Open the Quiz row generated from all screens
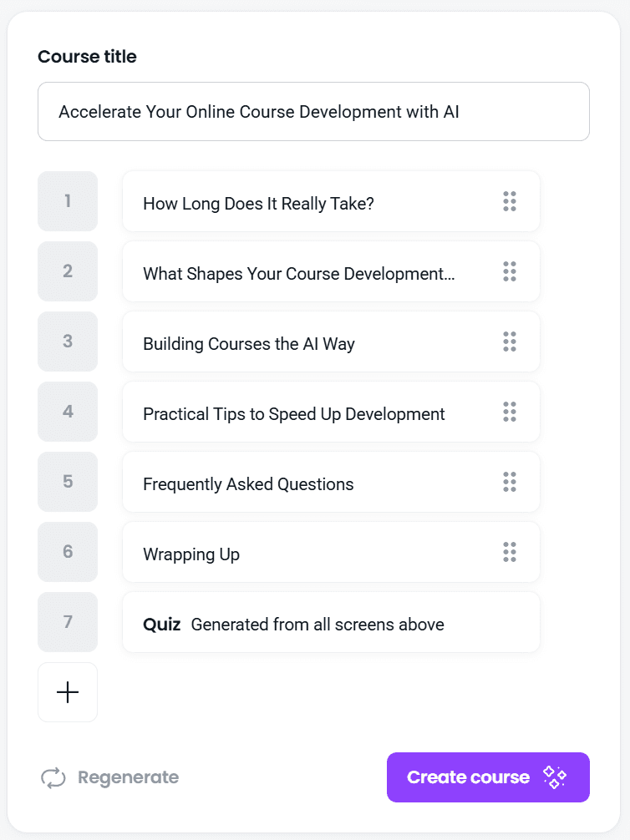The width and height of the screenshot is (630, 840). 331,623
